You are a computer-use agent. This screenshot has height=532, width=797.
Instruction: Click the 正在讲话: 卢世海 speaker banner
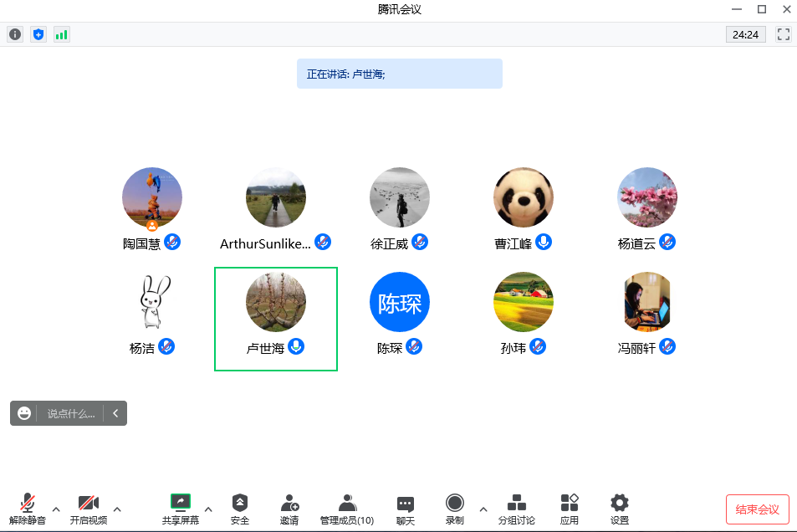pyautogui.click(x=400, y=74)
